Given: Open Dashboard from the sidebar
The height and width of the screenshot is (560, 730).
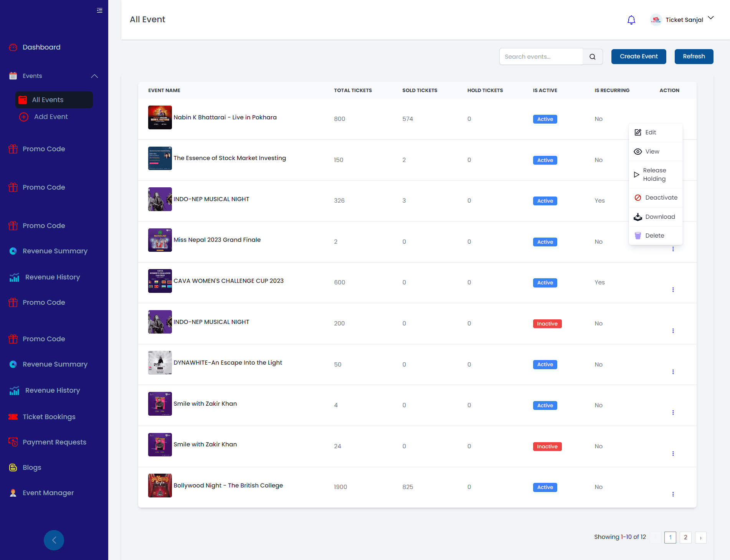Looking at the screenshot, I should point(41,47).
